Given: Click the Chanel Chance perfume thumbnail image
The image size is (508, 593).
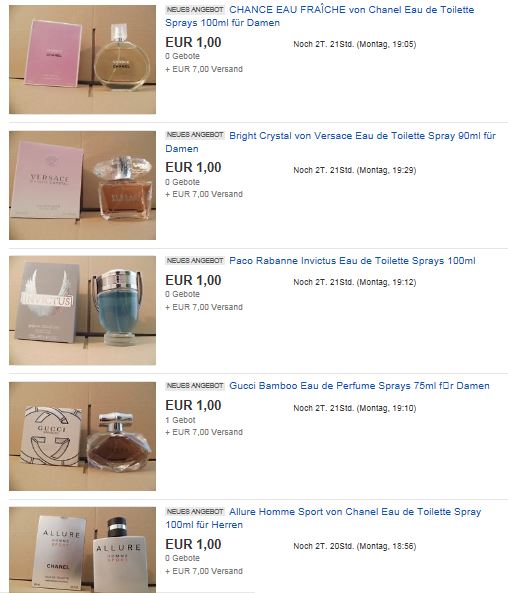Looking at the screenshot, I should click(82, 59).
